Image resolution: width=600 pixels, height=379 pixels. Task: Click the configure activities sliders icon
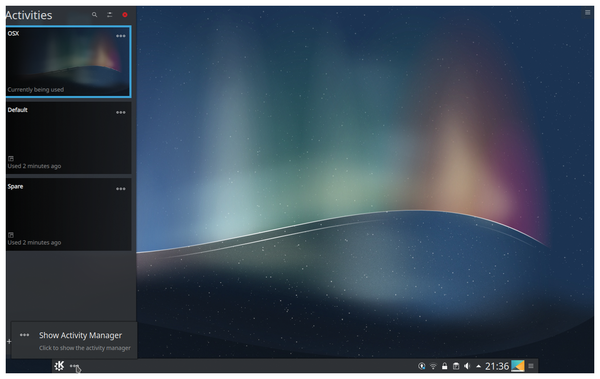point(110,15)
